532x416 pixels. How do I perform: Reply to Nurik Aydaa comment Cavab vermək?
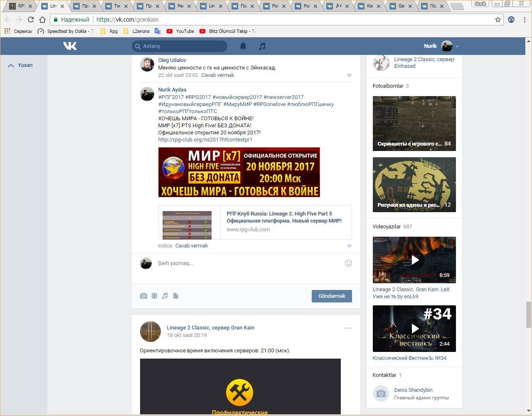192,246
